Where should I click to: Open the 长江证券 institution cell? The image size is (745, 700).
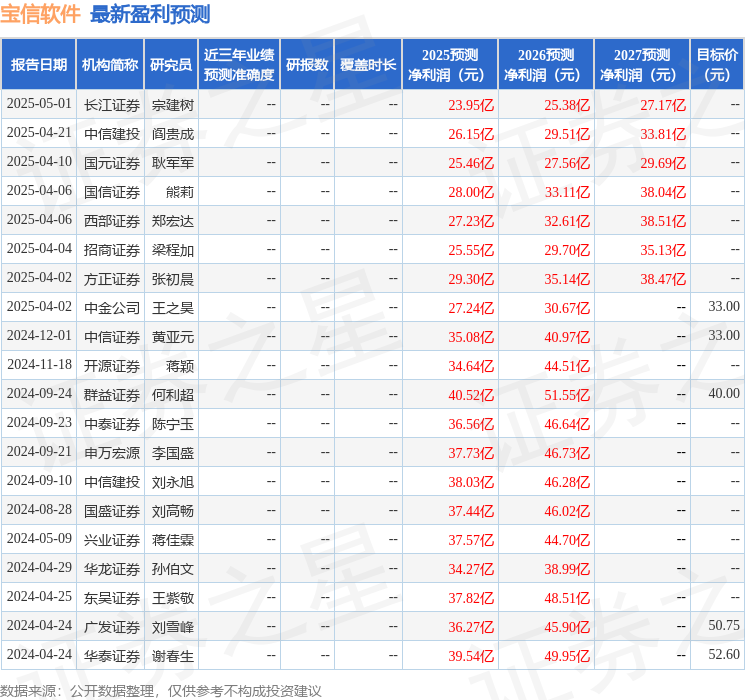click(112, 105)
